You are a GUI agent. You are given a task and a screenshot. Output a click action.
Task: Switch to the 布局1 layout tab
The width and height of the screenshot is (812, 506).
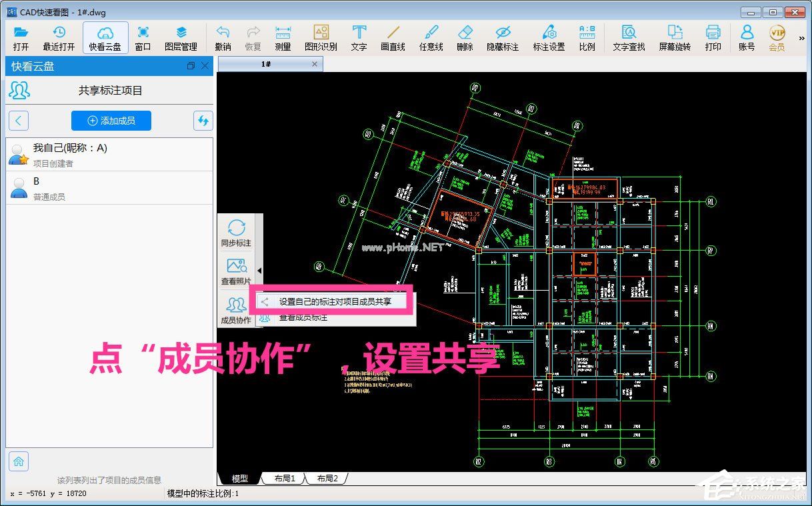pyautogui.click(x=283, y=477)
